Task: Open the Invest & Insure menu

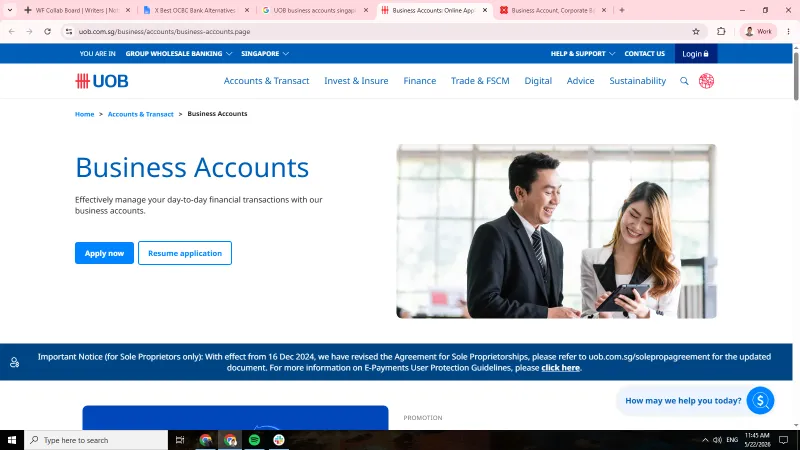Action: [356, 81]
